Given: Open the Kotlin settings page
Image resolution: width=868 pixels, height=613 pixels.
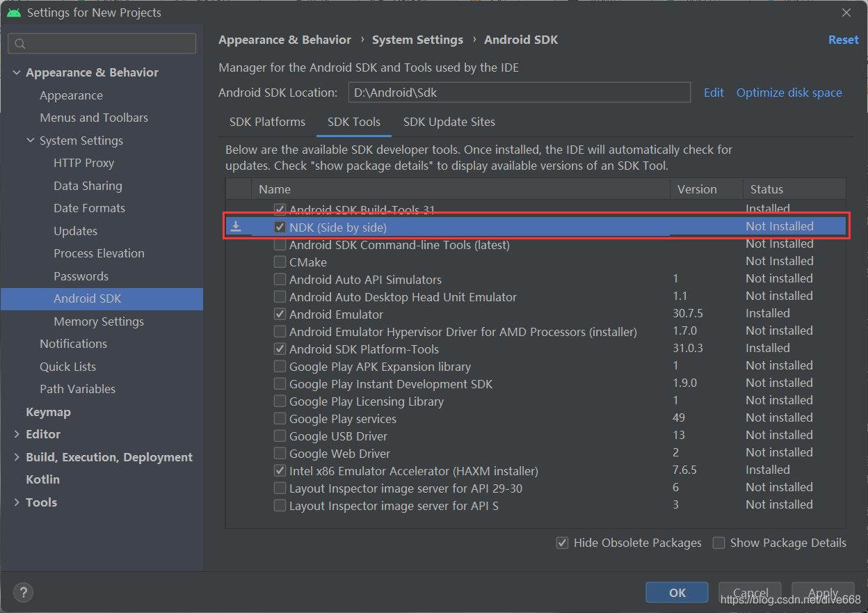Looking at the screenshot, I should (42, 479).
